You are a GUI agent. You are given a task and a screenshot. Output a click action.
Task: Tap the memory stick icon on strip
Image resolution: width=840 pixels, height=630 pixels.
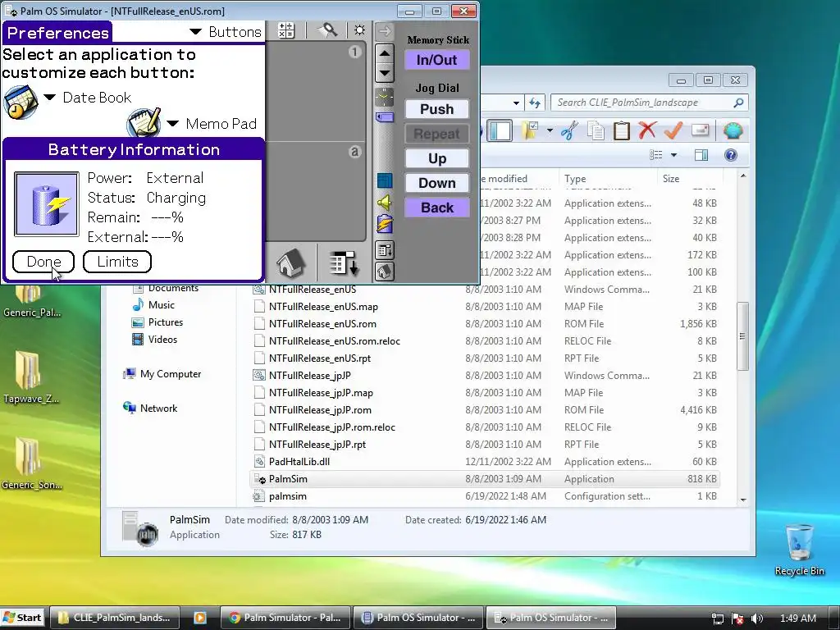click(x=384, y=116)
